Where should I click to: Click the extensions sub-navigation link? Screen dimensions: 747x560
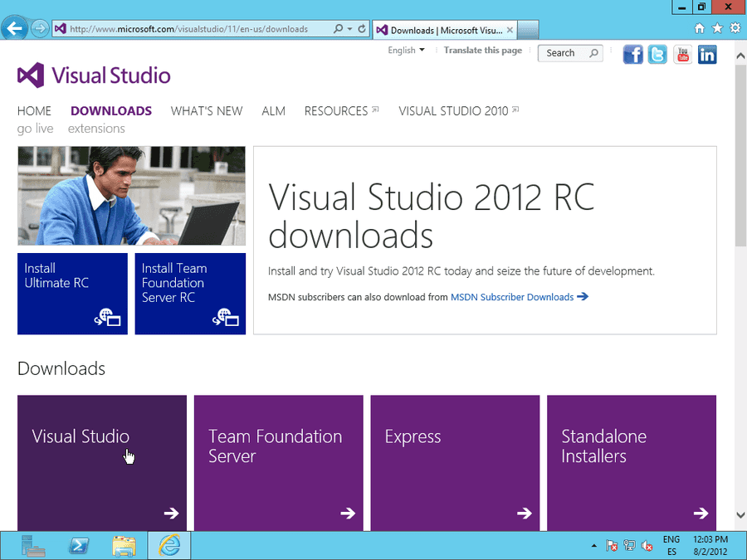point(96,129)
